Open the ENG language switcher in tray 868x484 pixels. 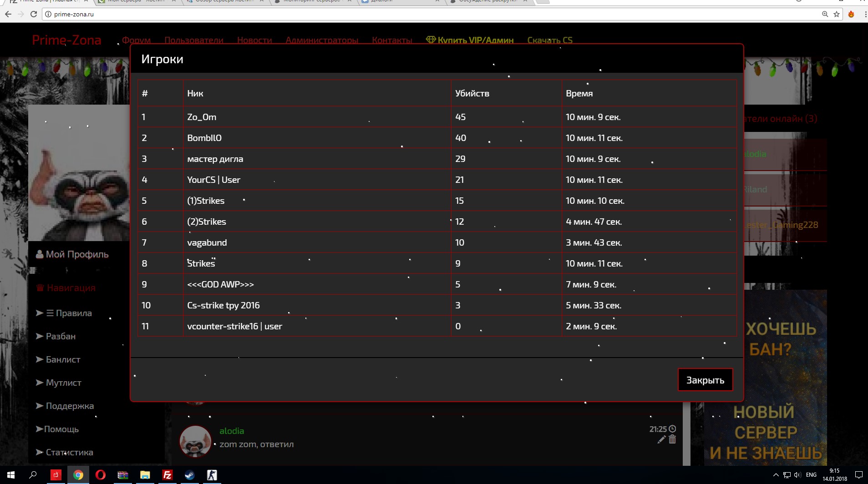pos(811,475)
